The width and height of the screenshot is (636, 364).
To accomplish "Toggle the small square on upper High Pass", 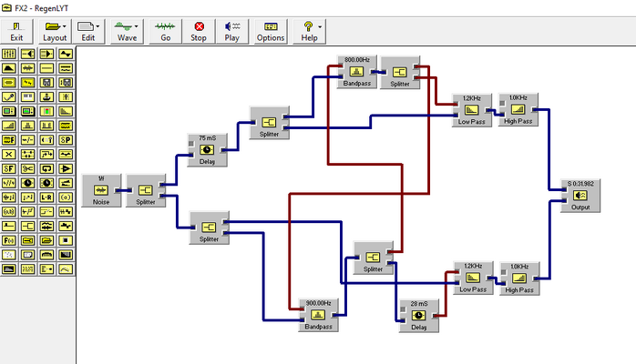I will pos(502,103).
